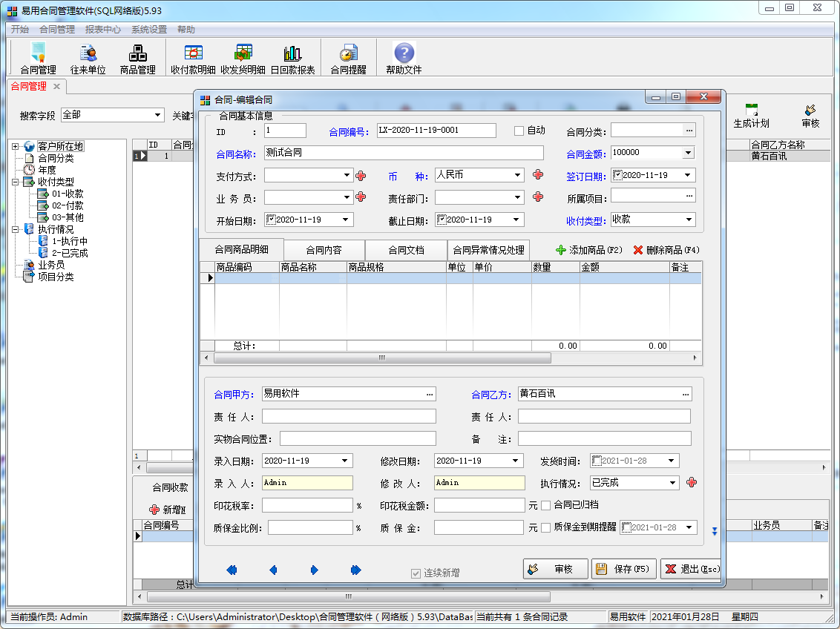Viewport: 840px width, 629px height.
Task: Click red plus next to 支付方式
Action: [361, 176]
